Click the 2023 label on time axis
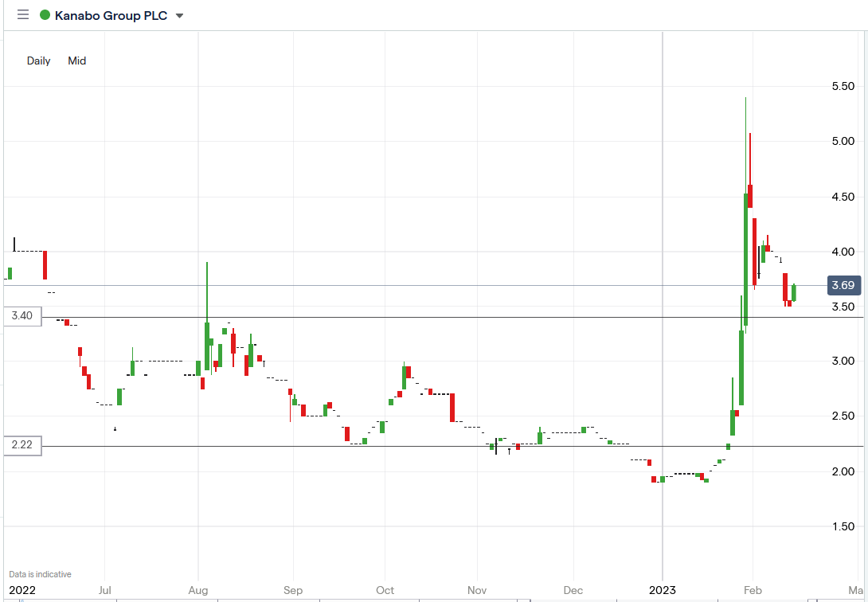 tap(663, 590)
